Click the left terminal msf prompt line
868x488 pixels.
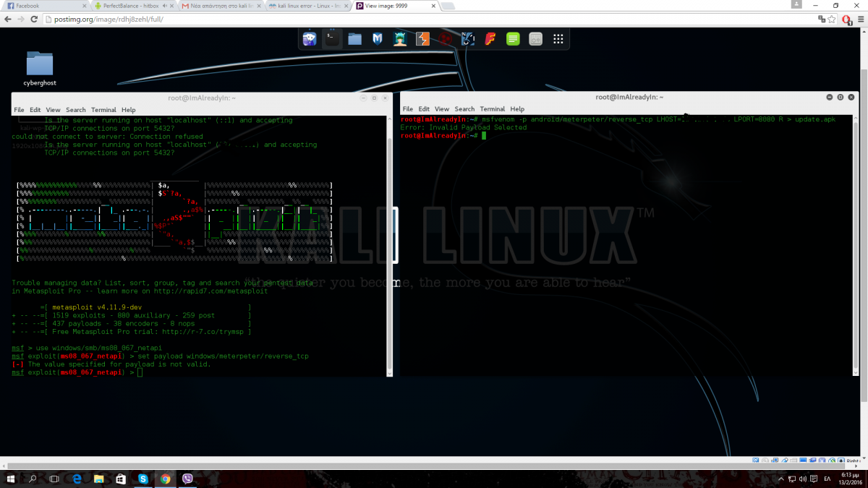pyautogui.click(x=77, y=372)
